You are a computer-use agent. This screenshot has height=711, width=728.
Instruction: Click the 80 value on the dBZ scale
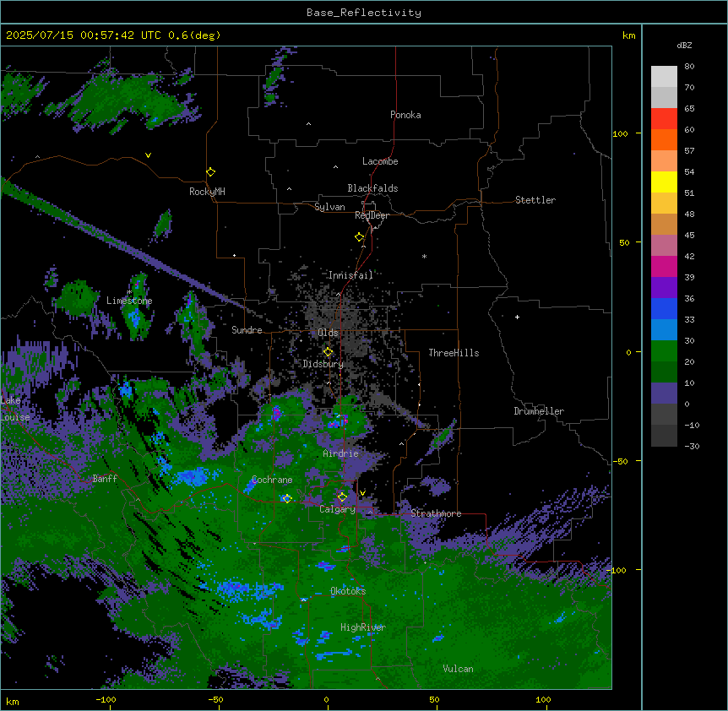click(689, 67)
